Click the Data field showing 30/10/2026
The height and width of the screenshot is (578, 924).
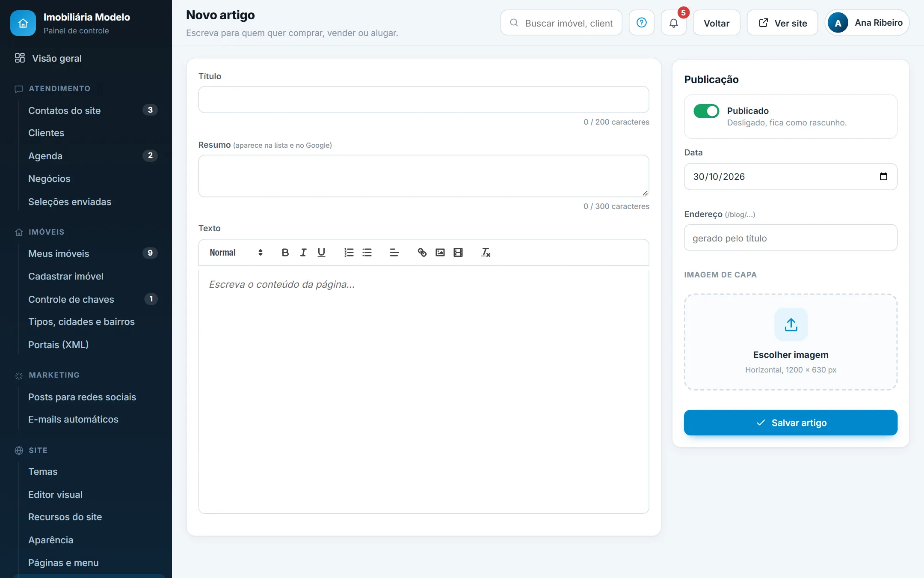[x=791, y=176]
